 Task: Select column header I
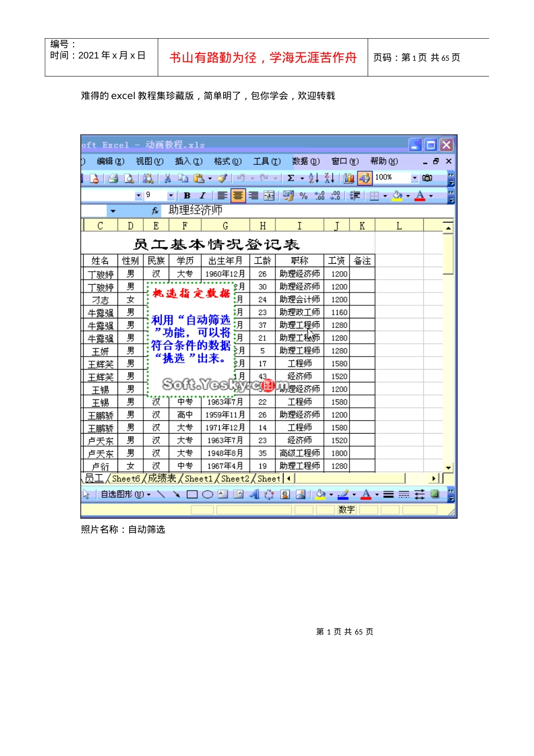pos(300,226)
